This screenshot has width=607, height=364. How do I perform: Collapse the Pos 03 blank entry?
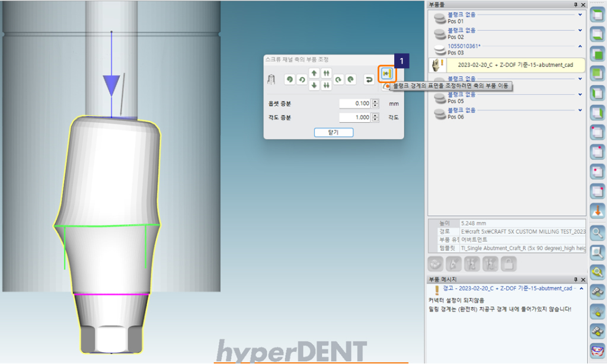coord(580,46)
